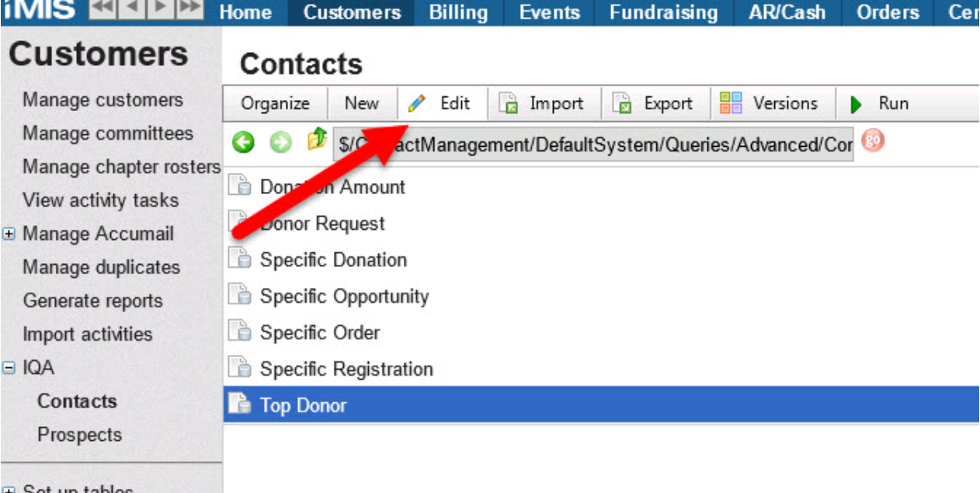Open the Organize toolbar menu

point(275,103)
